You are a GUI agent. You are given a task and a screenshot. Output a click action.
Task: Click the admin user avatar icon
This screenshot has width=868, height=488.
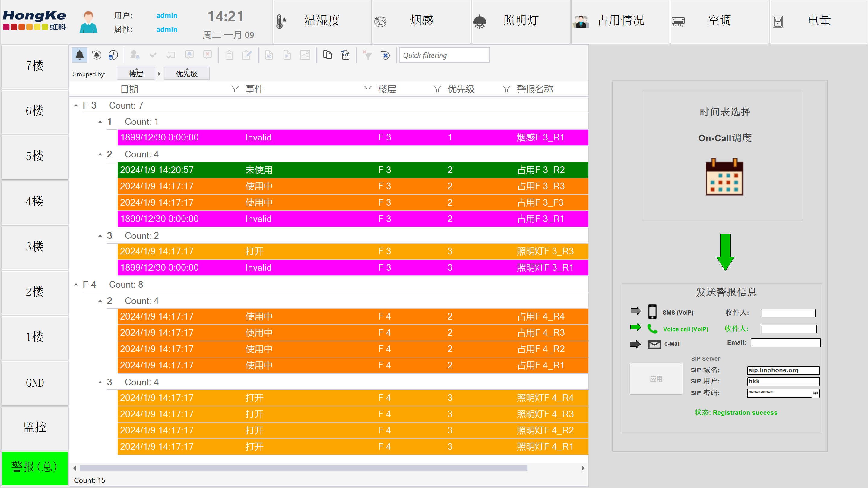tap(88, 22)
